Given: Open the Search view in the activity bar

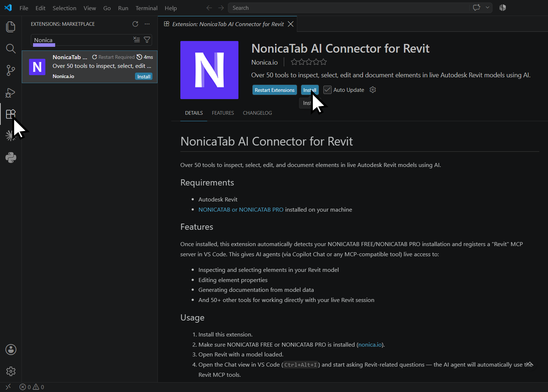Looking at the screenshot, I should 11,49.
